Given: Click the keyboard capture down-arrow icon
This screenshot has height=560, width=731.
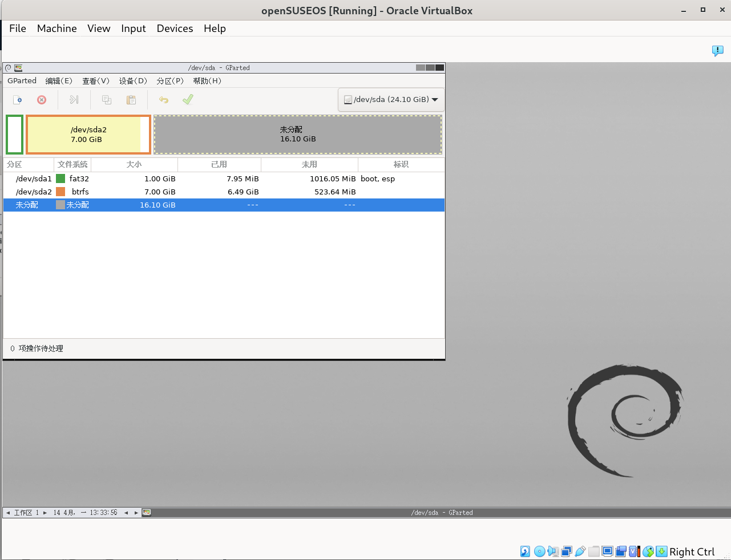Looking at the screenshot, I should coord(661,551).
